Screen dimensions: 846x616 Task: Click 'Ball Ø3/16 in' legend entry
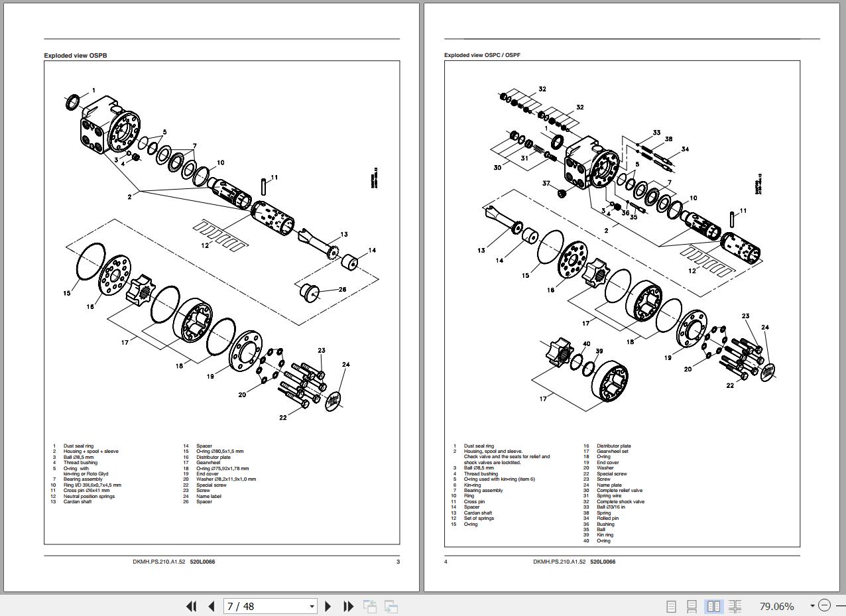[611, 507]
